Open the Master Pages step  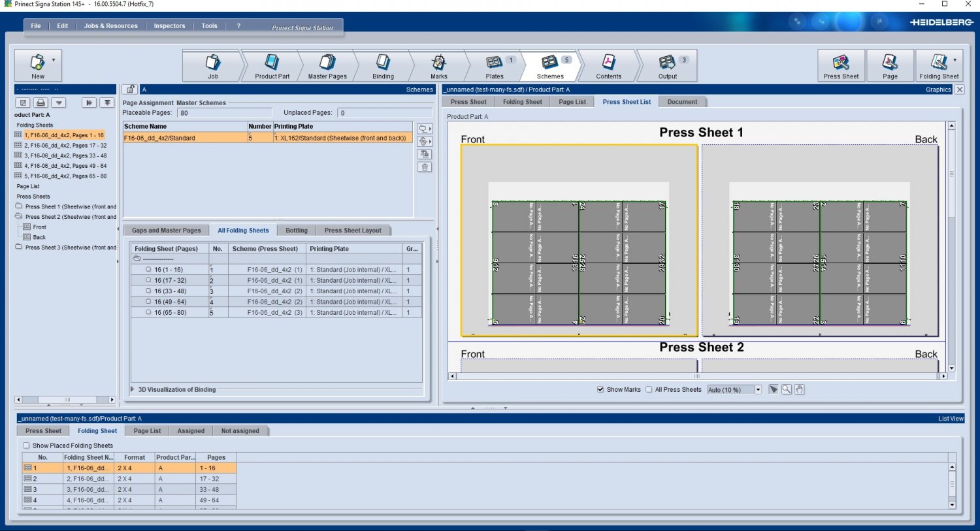pyautogui.click(x=327, y=66)
